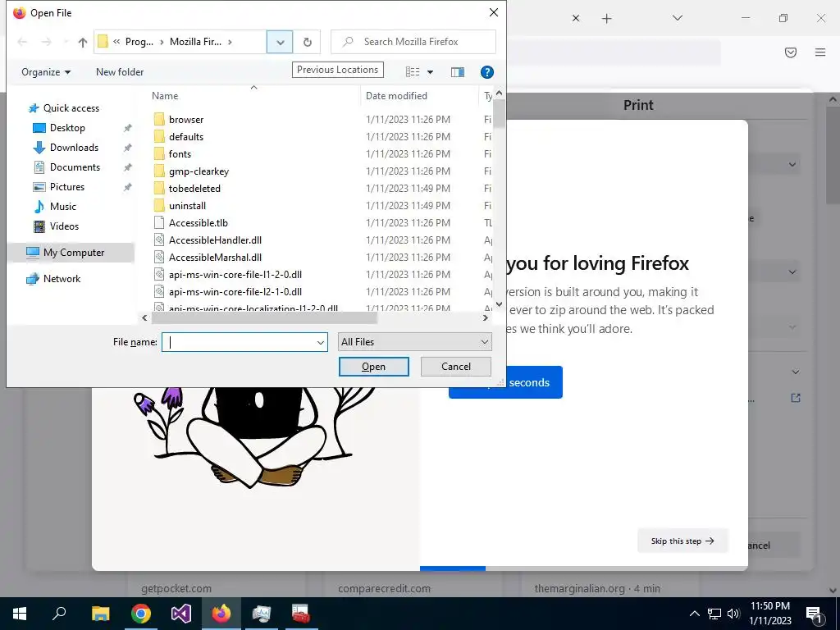This screenshot has height=630, width=840.
Task: Change view with view-mode icon
Action: [x=413, y=72]
